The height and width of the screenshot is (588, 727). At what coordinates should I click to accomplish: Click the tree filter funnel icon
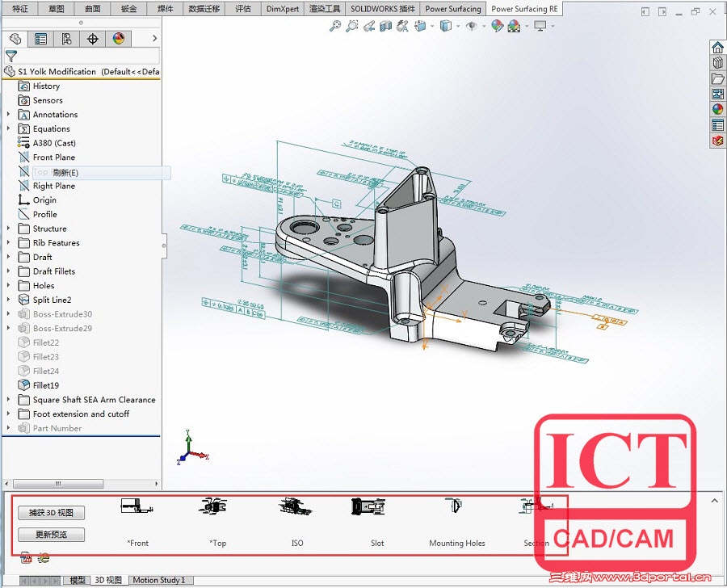point(11,56)
